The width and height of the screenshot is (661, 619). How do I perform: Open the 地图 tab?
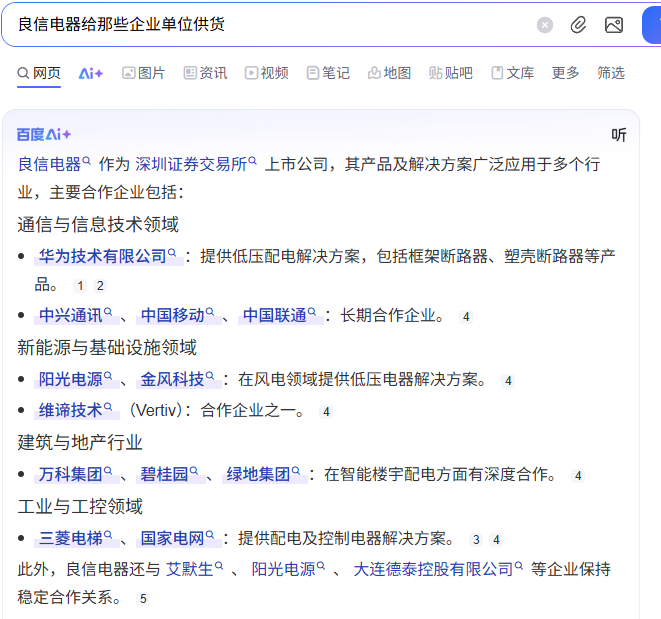[390, 73]
